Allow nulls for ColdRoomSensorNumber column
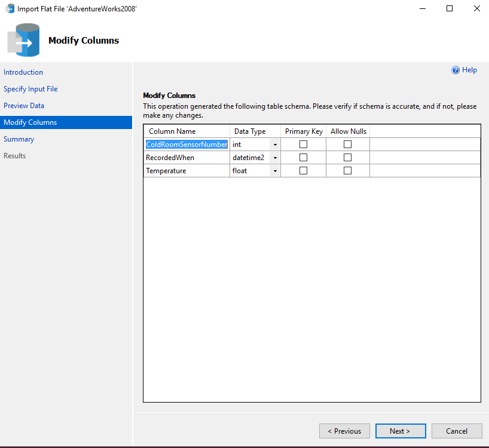 click(x=347, y=145)
